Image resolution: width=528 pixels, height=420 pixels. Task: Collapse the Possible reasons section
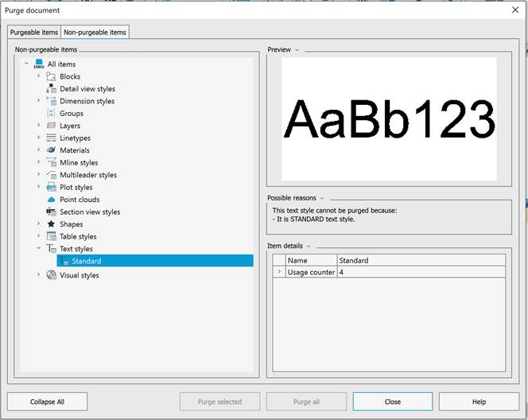(322, 198)
